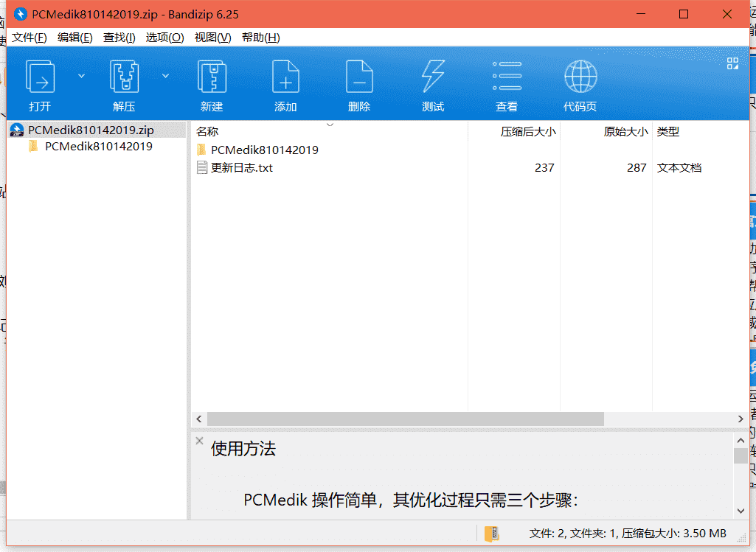Click the 查看 (View) list icon
The height and width of the screenshot is (552, 756).
click(507, 76)
